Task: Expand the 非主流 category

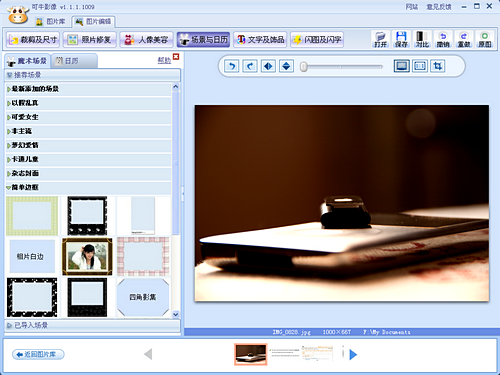Action: [x=89, y=131]
